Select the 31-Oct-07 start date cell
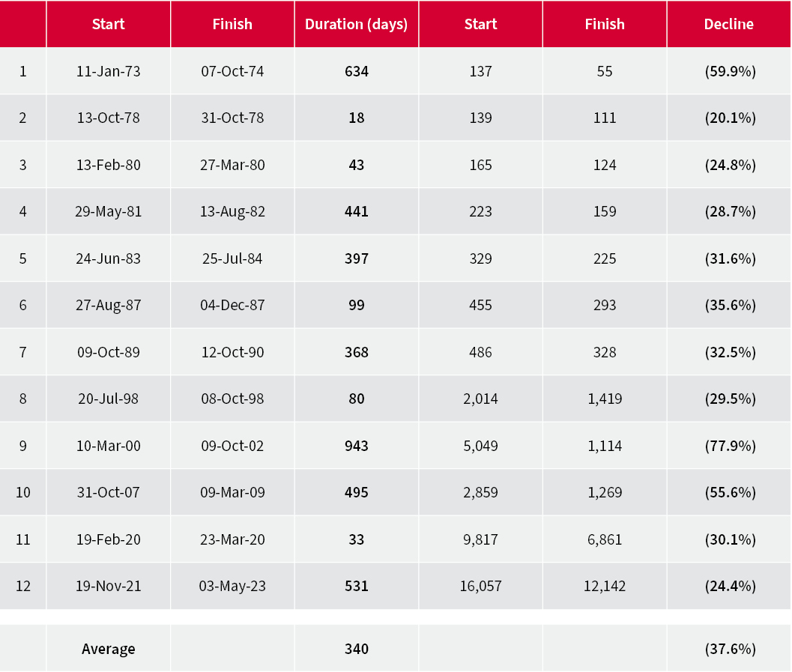 pyautogui.click(x=108, y=492)
